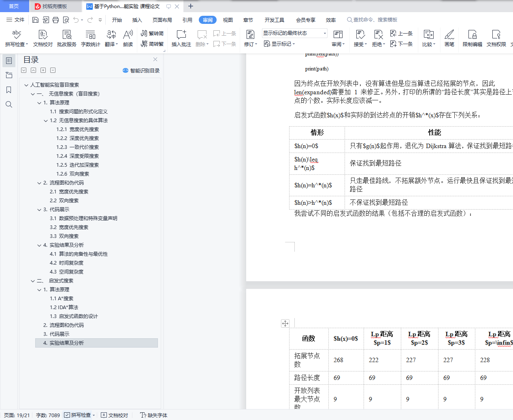Image resolution: width=513 pixels, height=420 pixels.
Task: Open 字数统计 word count
Action: [x=91, y=38]
